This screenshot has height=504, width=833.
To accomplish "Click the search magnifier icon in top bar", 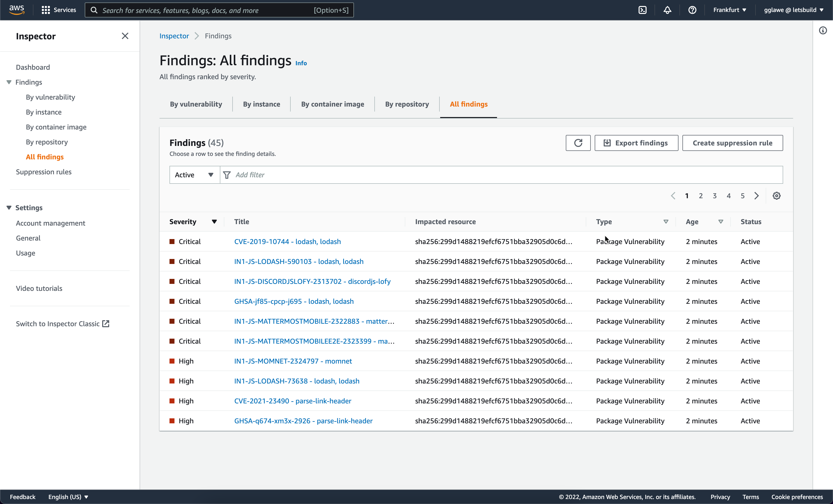I will 94,10.
